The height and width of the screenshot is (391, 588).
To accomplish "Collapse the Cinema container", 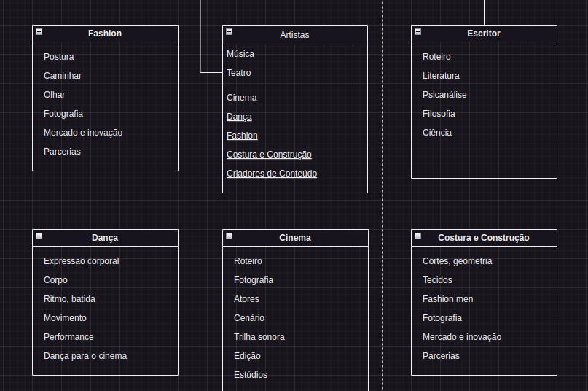I will tap(229, 236).
